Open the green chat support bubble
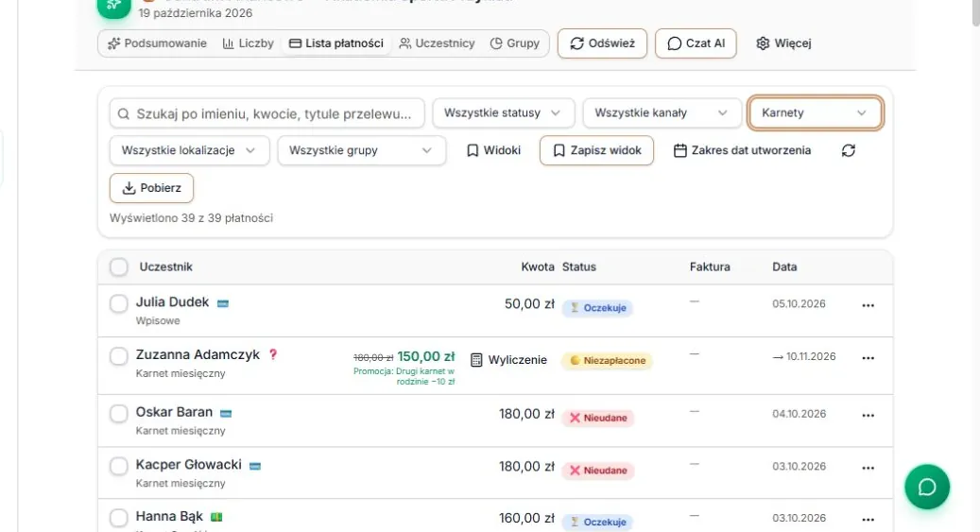This screenshot has height=532, width=980. point(927,487)
